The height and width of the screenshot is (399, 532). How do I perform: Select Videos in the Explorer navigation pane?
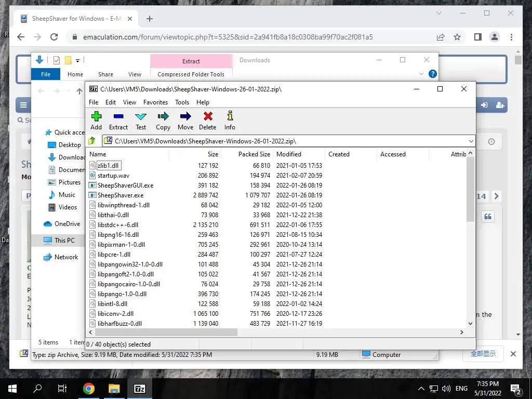pyautogui.click(x=63, y=207)
